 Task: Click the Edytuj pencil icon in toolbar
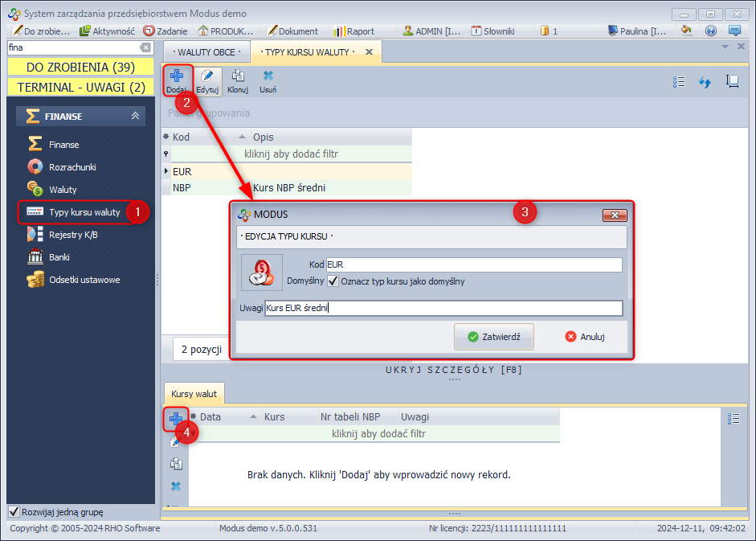click(208, 80)
